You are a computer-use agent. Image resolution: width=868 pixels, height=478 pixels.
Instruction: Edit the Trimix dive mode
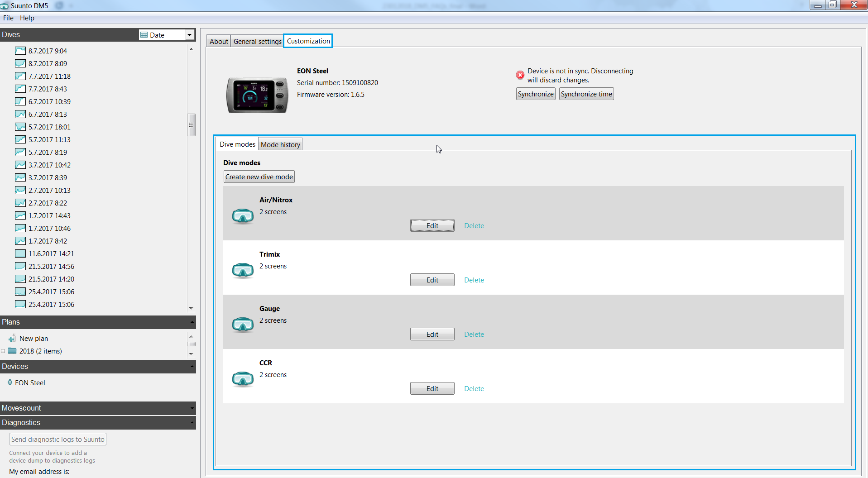[432, 280]
